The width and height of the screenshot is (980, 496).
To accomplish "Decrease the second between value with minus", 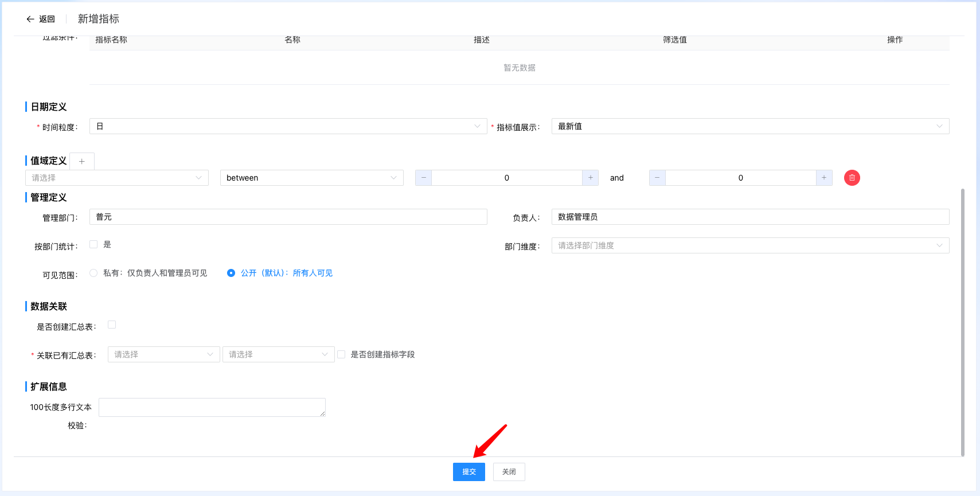I will [657, 178].
